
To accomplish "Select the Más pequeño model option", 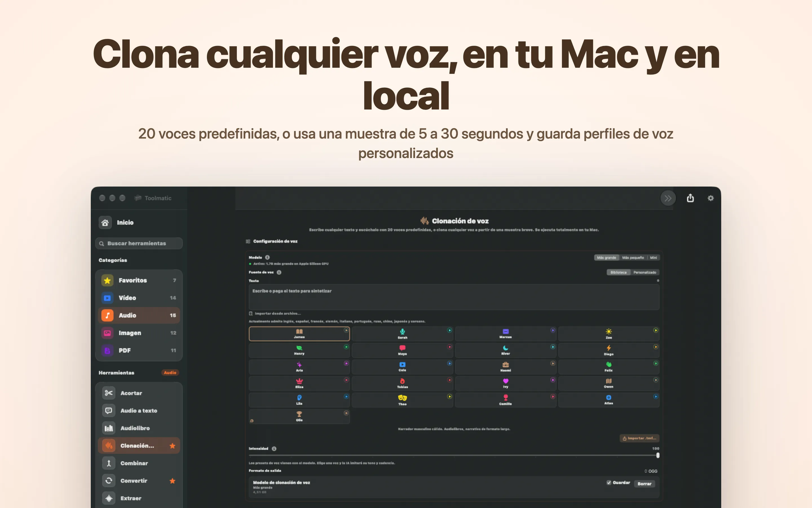I will [633, 258].
